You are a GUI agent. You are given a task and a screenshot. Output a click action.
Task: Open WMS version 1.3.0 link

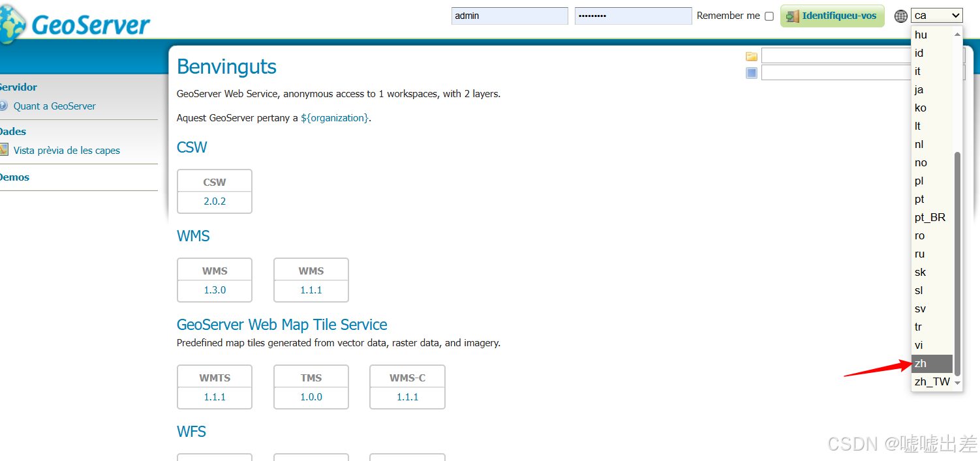pos(215,290)
